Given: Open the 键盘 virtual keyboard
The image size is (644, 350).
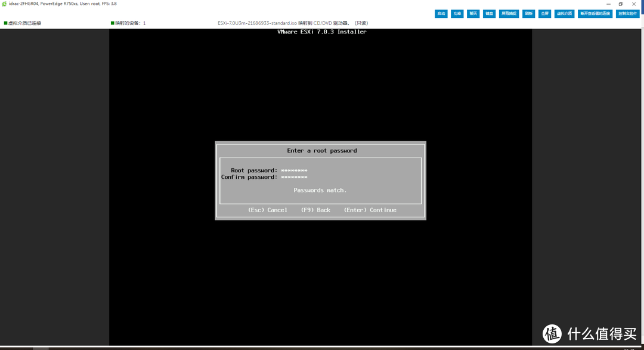Looking at the screenshot, I should click(489, 14).
